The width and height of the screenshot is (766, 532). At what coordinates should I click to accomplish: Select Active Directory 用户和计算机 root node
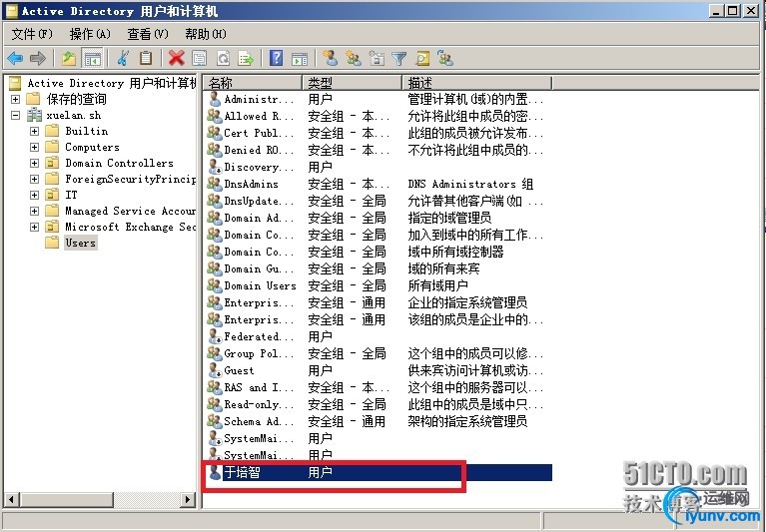pyautogui.click(x=112, y=83)
